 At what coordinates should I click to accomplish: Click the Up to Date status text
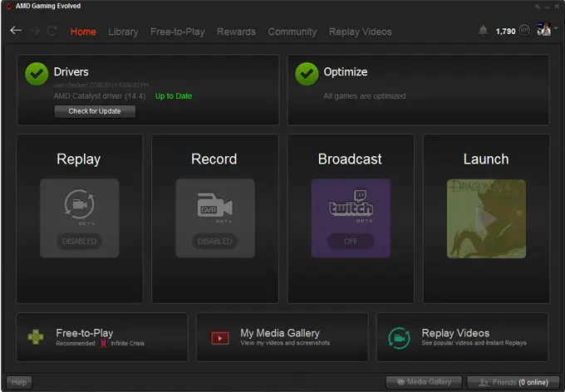[x=174, y=96]
